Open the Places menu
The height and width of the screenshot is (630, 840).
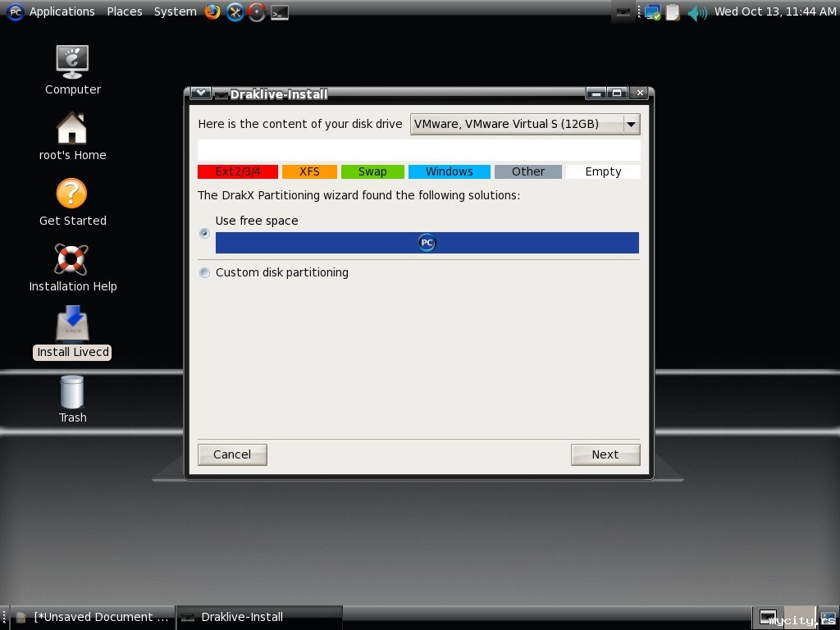click(x=125, y=11)
